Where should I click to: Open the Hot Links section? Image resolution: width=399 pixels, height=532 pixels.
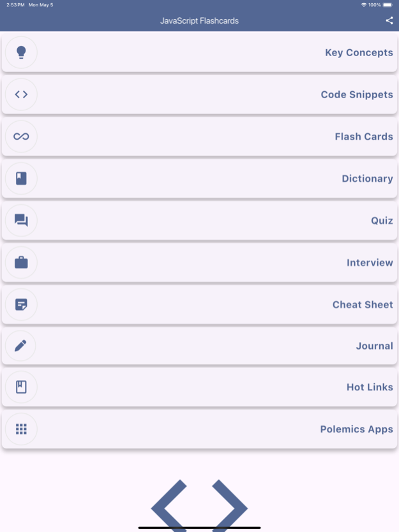tap(199, 387)
